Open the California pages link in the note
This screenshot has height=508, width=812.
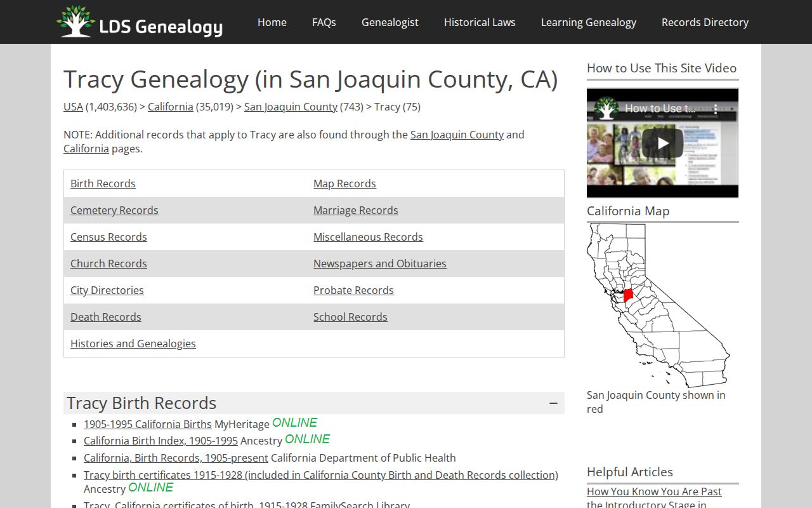pyautogui.click(x=86, y=149)
